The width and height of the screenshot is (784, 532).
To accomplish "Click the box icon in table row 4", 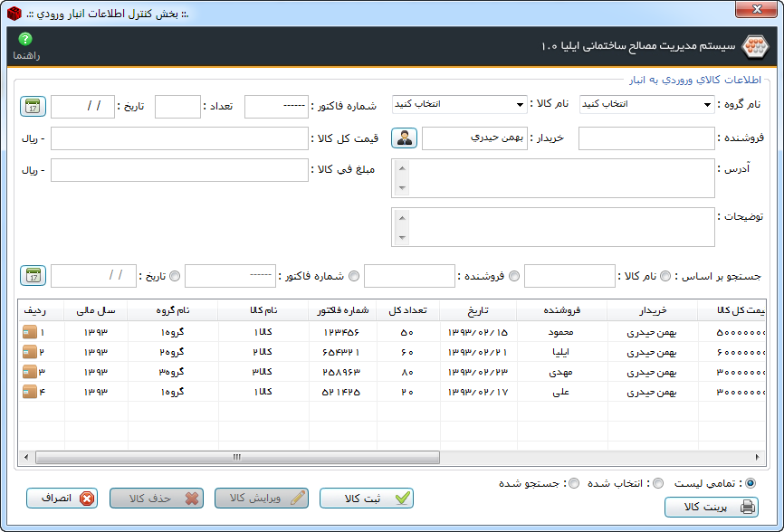I will click(x=29, y=391).
